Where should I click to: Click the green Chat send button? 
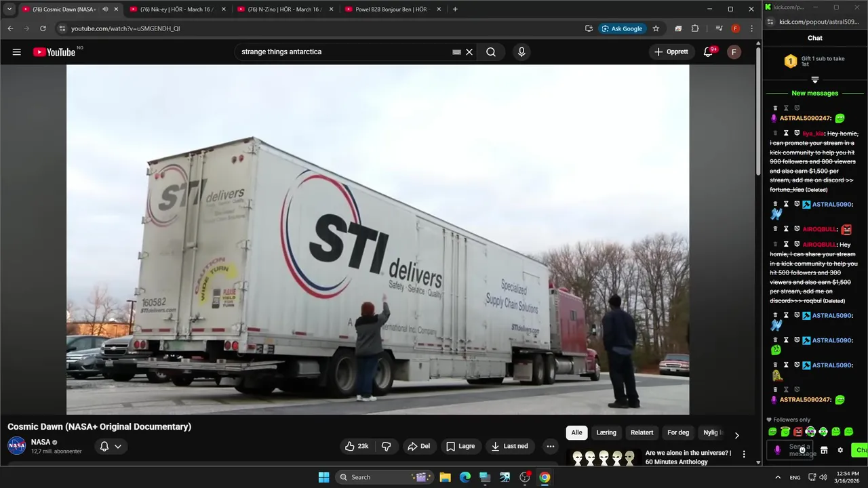[x=861, y=450]
